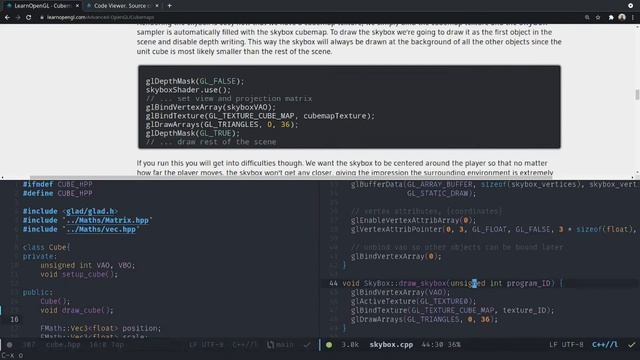The image size is (640, 360).
Task: Click the grey buffer-state dot in cube.hpp modeline
Action: [x=9, y=345]
